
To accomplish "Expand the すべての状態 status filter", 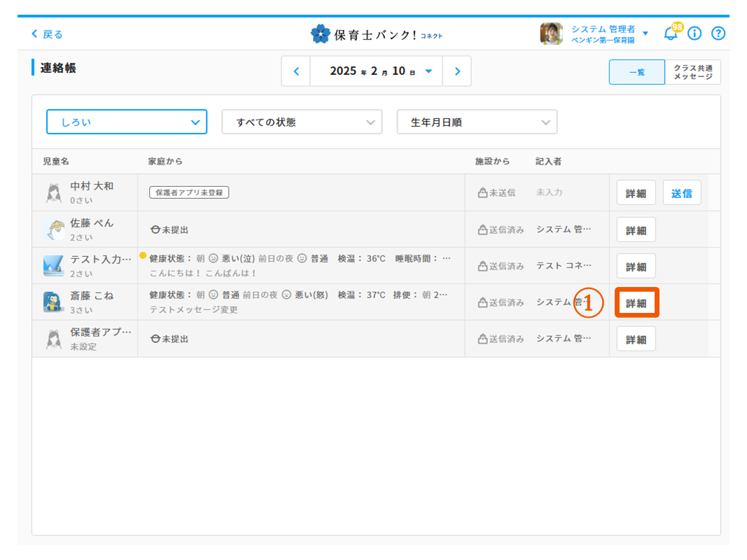I will tap(302, 122).
